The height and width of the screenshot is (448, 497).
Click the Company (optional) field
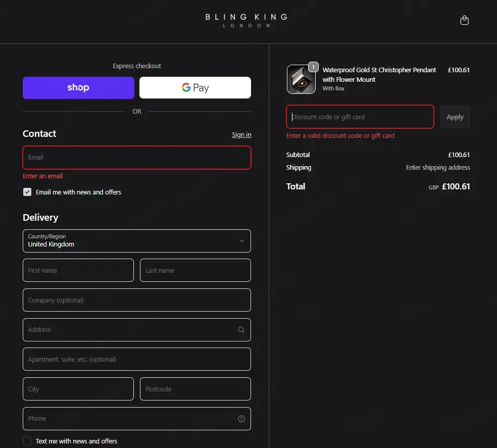pyautogui.click(x=137, y=300)
